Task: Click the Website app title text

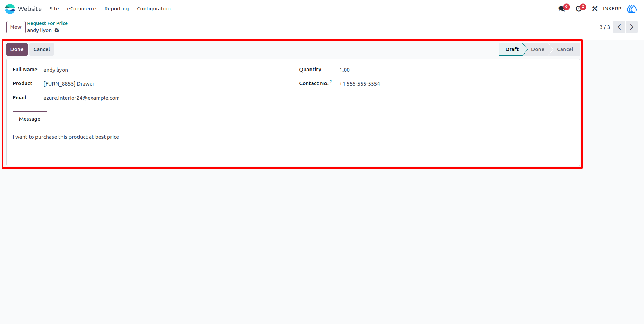Action: (x=30, y=9)
